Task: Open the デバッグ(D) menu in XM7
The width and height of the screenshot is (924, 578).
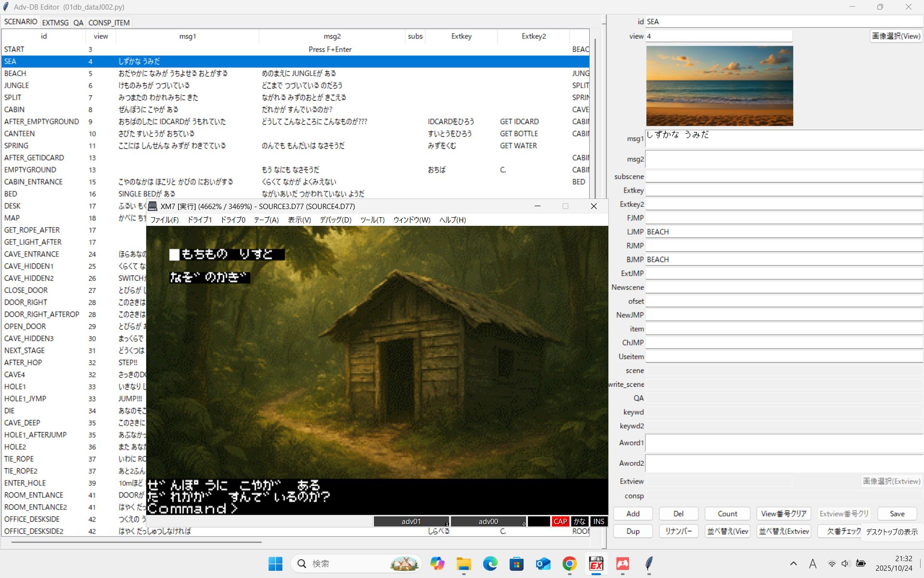Action: pos(335,220)
